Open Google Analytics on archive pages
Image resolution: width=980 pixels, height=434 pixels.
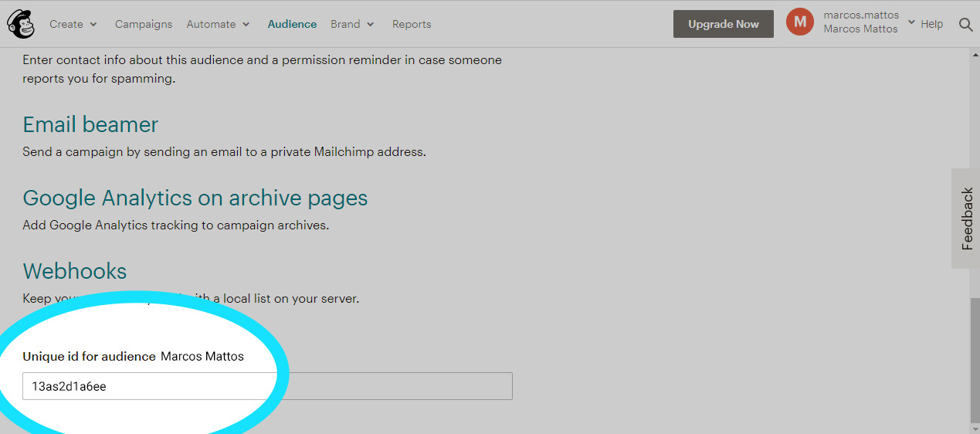pyautogui.click(x=195, y=198)
